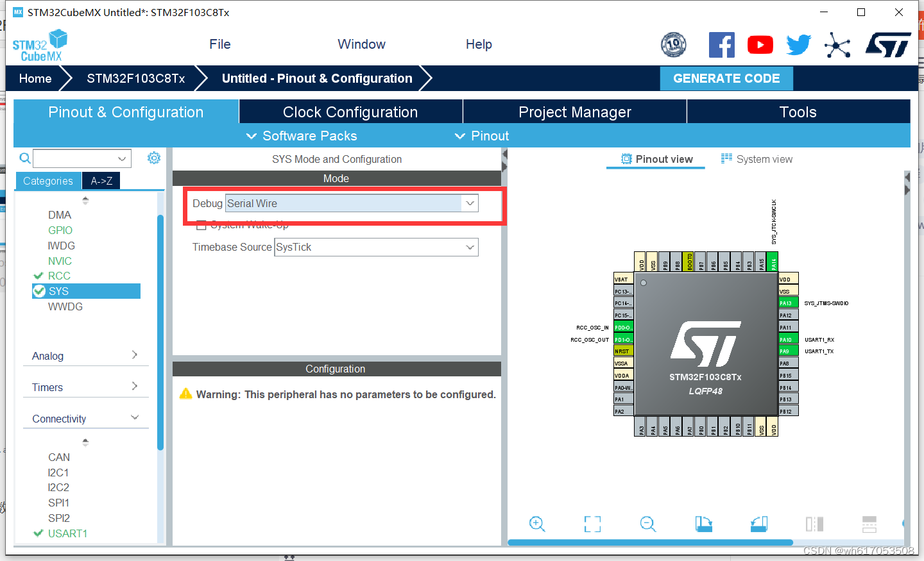
Task: Toggle the System Wake-Up checkbox
Action: pyautogui.click(x=201, y=225)
